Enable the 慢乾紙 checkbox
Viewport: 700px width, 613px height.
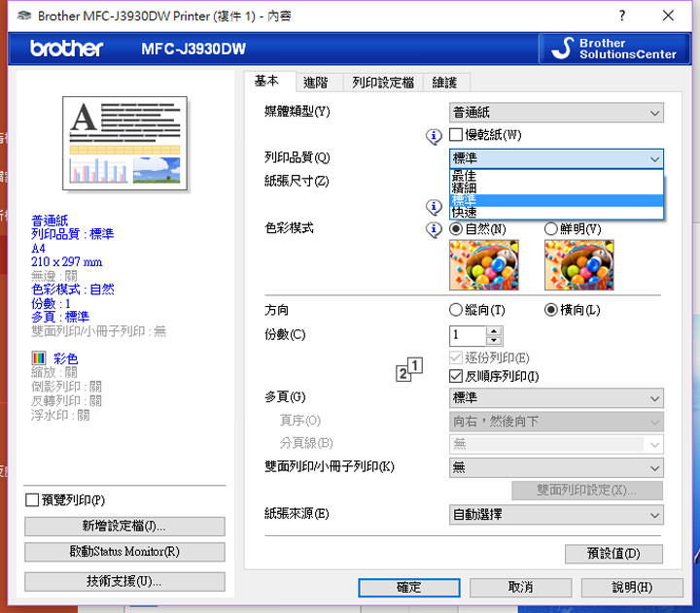[x=455, y=135]
